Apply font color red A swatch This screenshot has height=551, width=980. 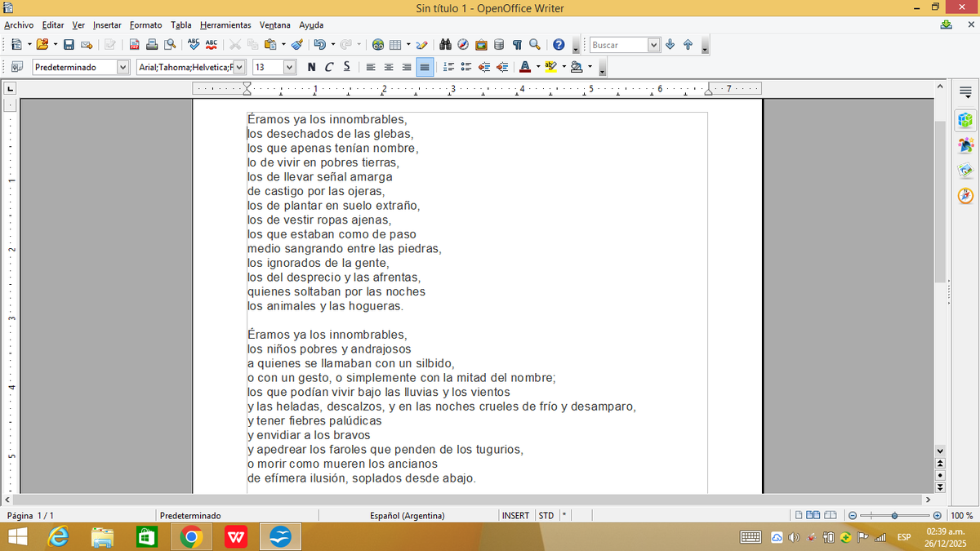pyautogui.click(x=525, y=67)
